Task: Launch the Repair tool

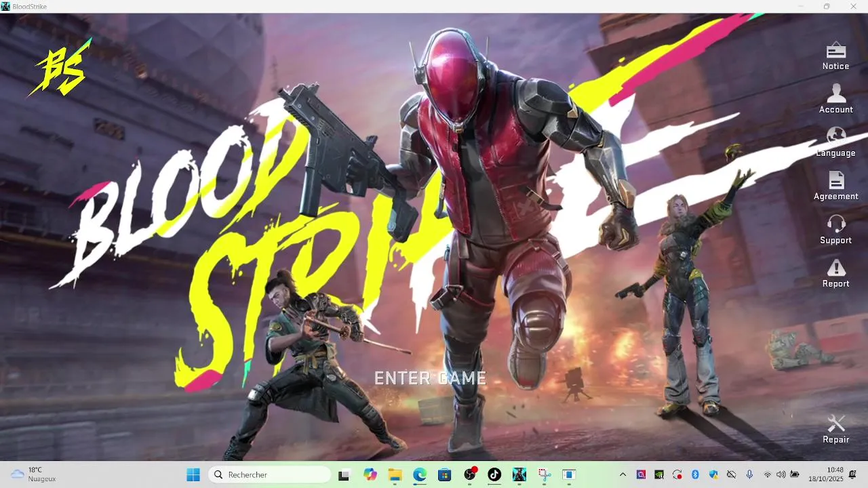Action: (x=835, y=430)
